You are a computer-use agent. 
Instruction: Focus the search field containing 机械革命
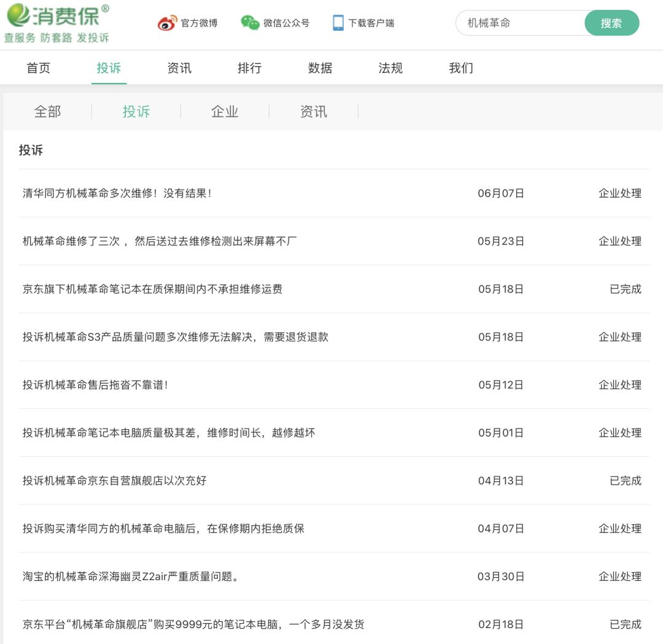521,23
